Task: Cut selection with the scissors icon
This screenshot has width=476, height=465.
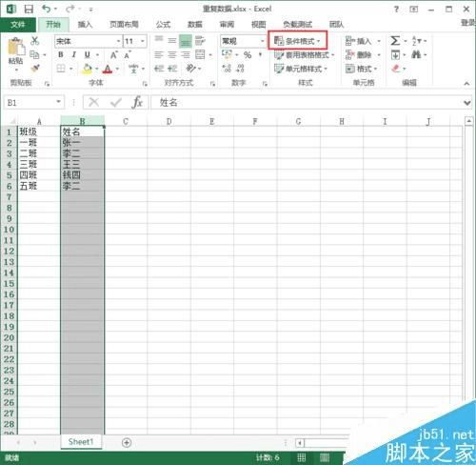Action: (35, 41)
